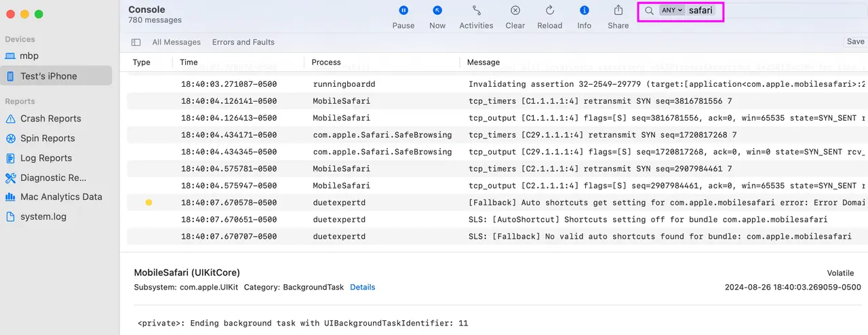
Task: Select mbp in the Devices sidebar
Action: [x=56, y=56]
